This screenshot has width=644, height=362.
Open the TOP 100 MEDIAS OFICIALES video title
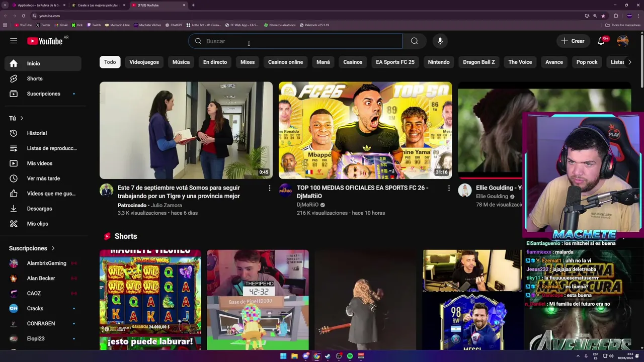[x=362, y=192]
